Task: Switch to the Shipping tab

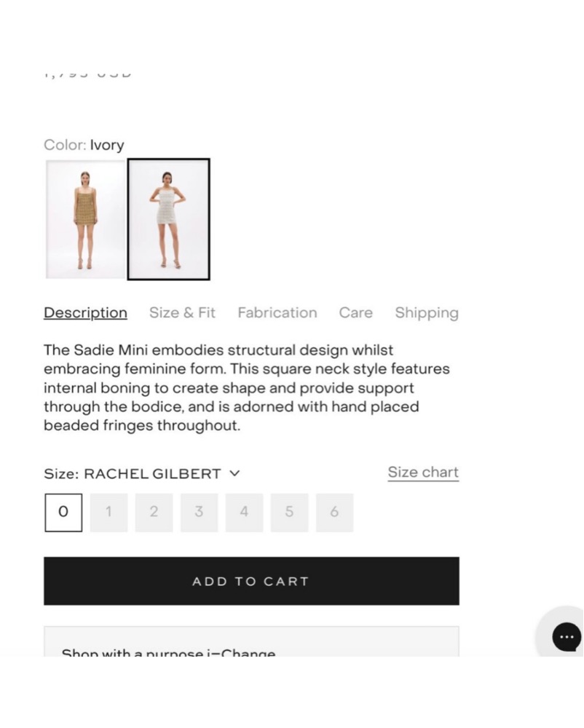Action: click(x=427, y=313)
